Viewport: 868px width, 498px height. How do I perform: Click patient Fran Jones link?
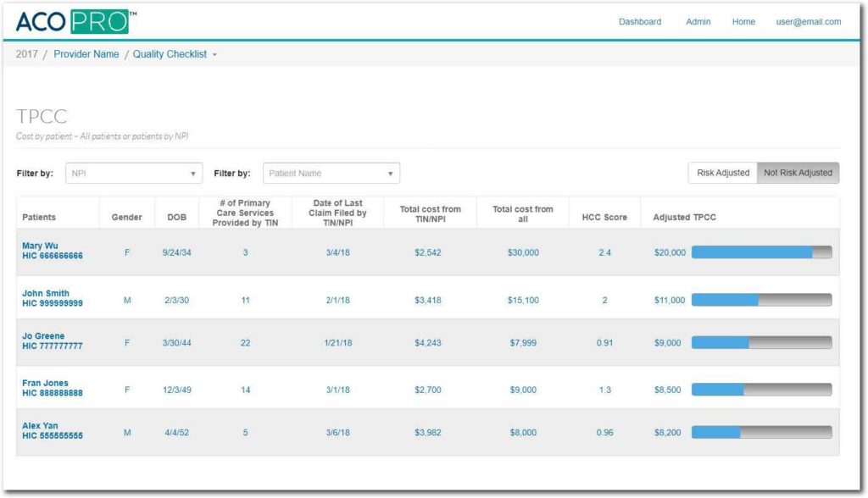pos(45,383)
